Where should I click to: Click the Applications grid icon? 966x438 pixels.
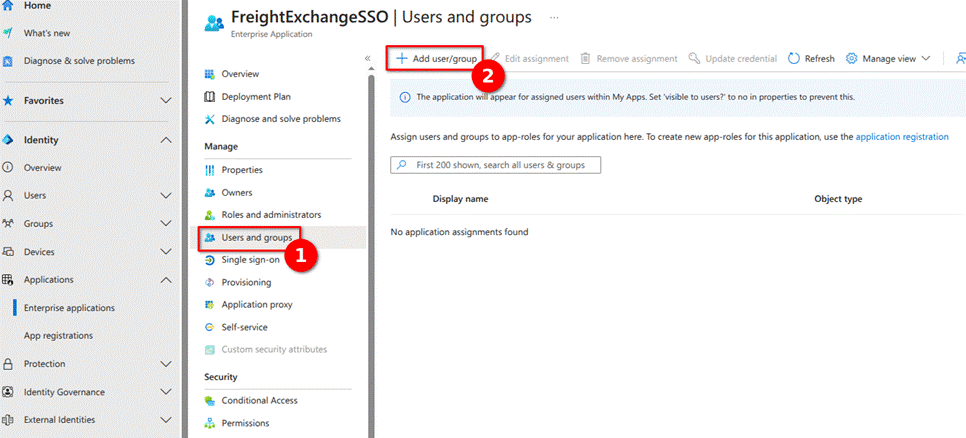pyautogui.click(x=8, y=280)
